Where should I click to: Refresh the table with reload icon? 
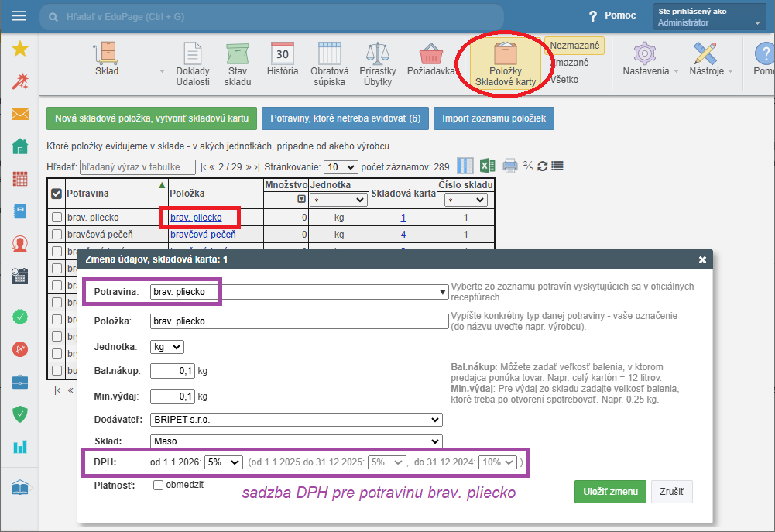[543, 166]
